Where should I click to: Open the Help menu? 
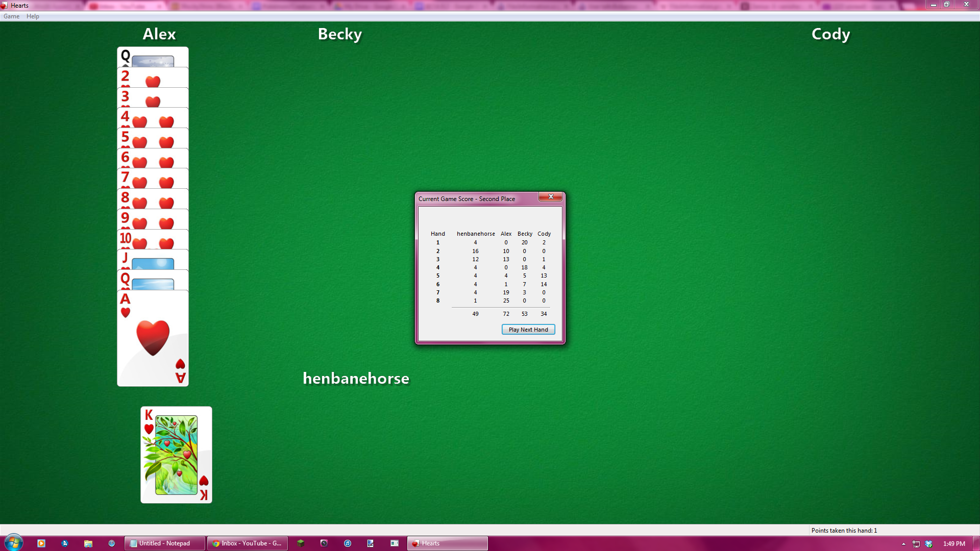point(33,16)
